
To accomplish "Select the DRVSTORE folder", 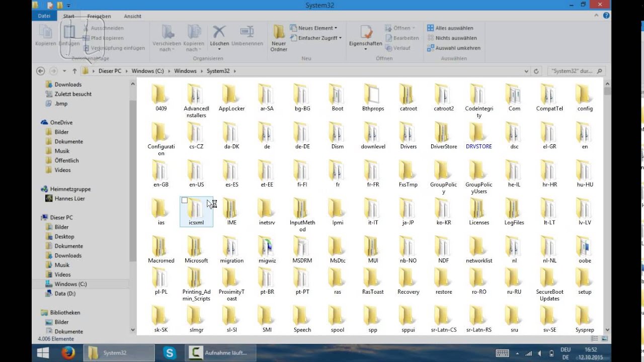I will point(478,136).
